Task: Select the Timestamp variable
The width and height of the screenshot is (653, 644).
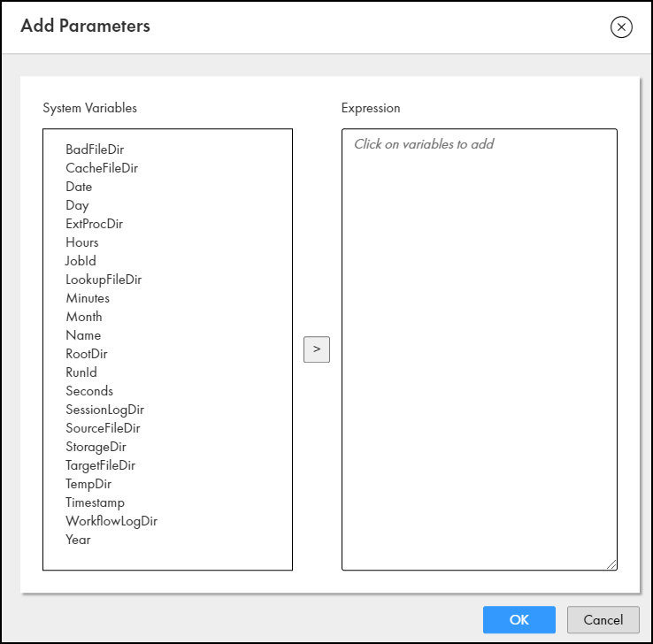Action: click(95, 502)
